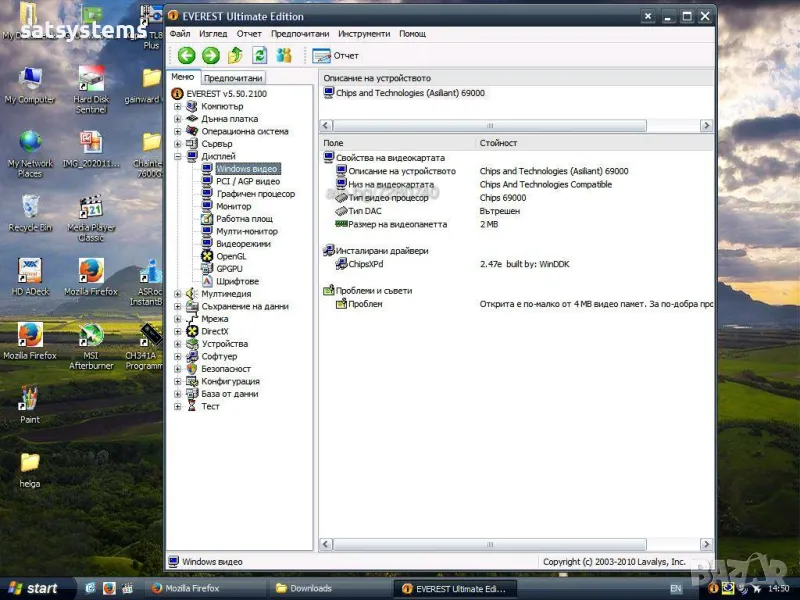Open the GPGPU tree entry
The width and height of the screenshot is (800, 600).
click(x=230, y=269)
